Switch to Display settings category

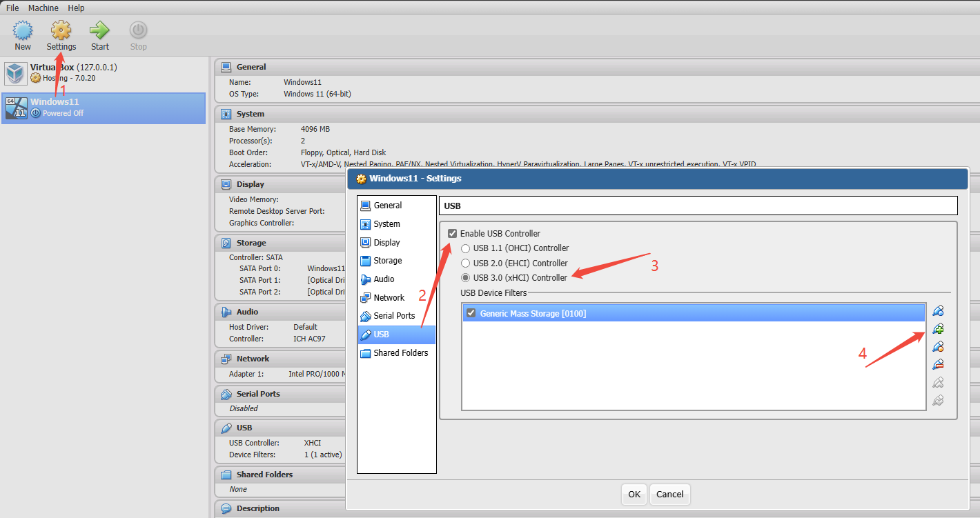coord(397,243)
